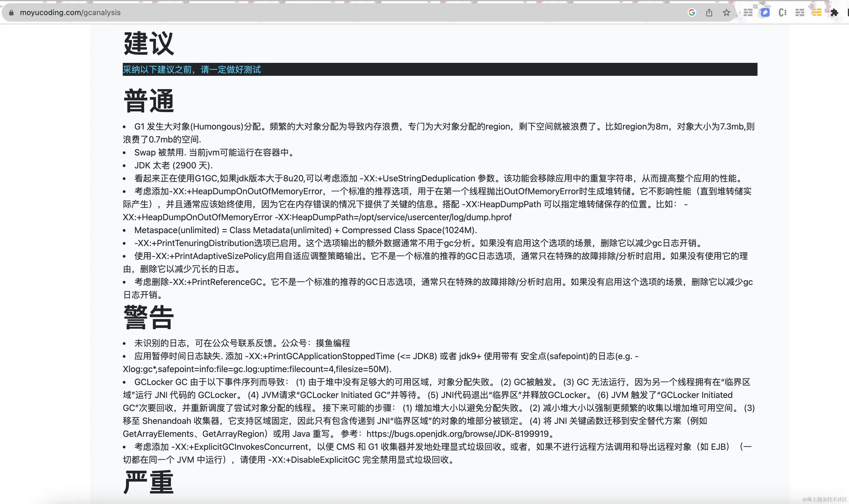
Task: Click the 警告 section heading
Action: [149, 317]
